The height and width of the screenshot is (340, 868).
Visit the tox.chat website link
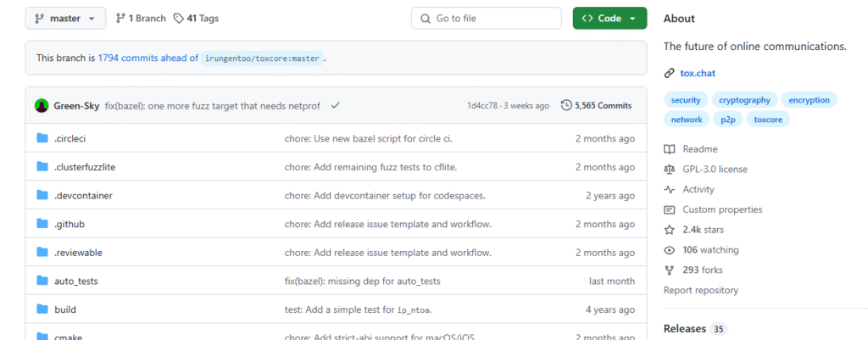pos(698,73)
